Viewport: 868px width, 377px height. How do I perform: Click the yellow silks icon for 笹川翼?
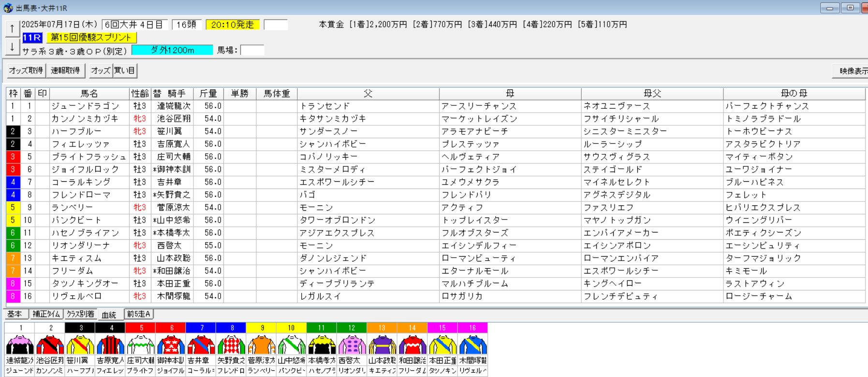click(80, 344)
